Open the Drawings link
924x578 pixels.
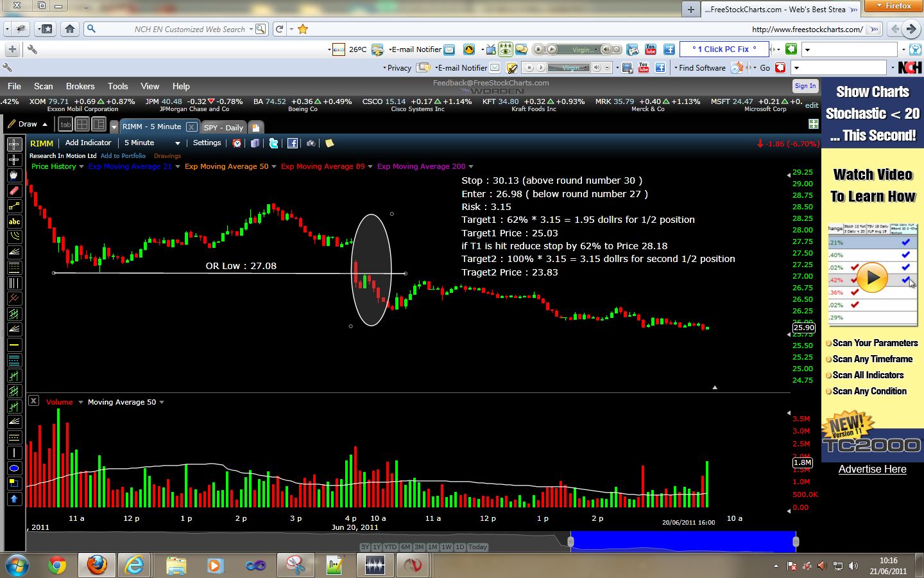167,155
